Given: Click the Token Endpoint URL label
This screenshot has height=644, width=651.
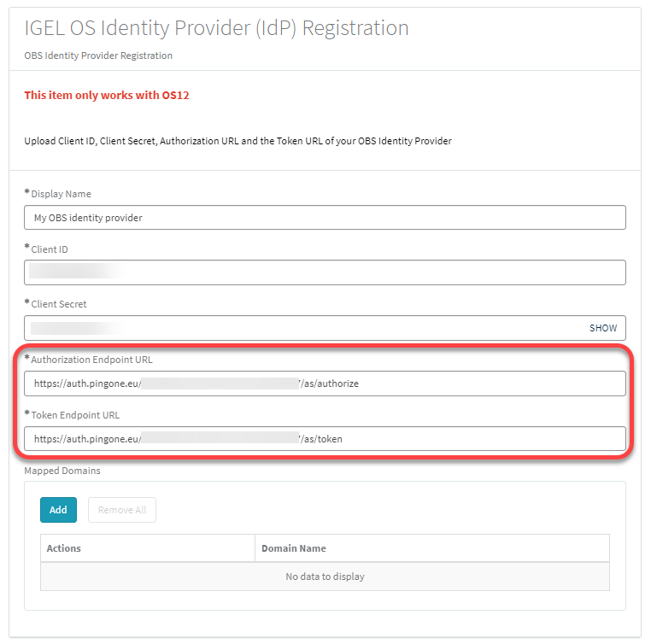Looking at the screenshot, I should coord(75,415).
